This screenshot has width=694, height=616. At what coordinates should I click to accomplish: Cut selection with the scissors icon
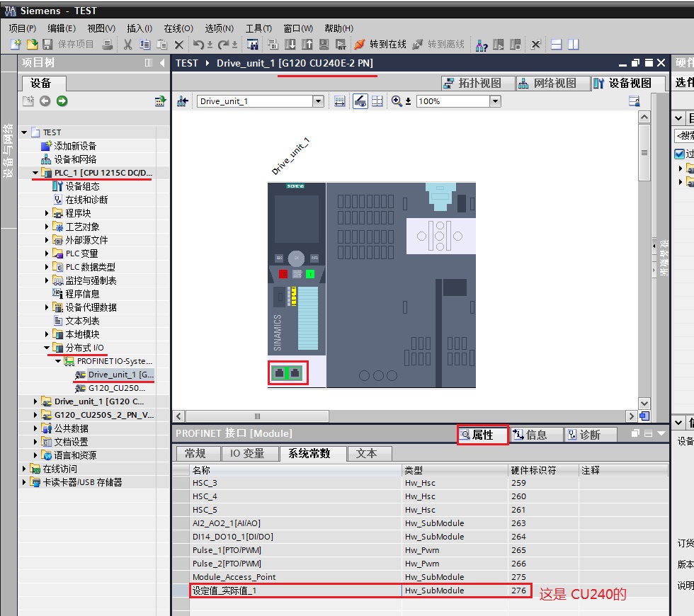coord(128,44)
